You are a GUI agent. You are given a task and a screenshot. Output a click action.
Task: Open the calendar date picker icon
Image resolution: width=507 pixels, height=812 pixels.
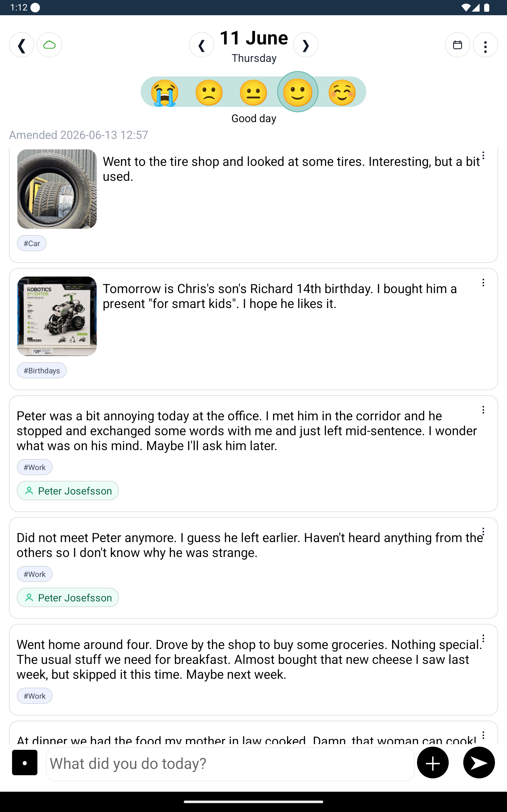coord(457,45)
